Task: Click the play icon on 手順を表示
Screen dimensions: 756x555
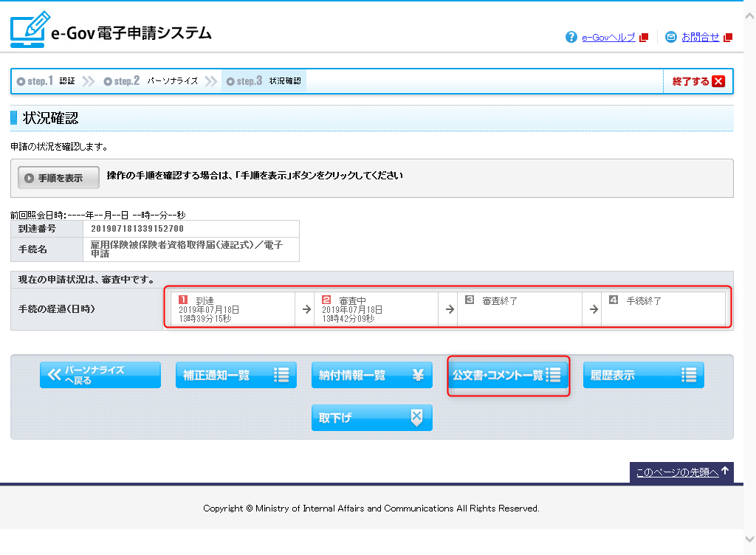Action: (x=29, y=178)
